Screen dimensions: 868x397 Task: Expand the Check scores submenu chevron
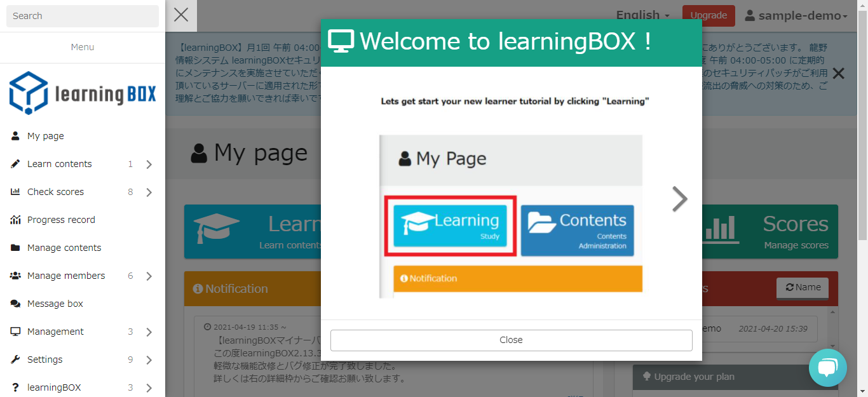point(149,192)
